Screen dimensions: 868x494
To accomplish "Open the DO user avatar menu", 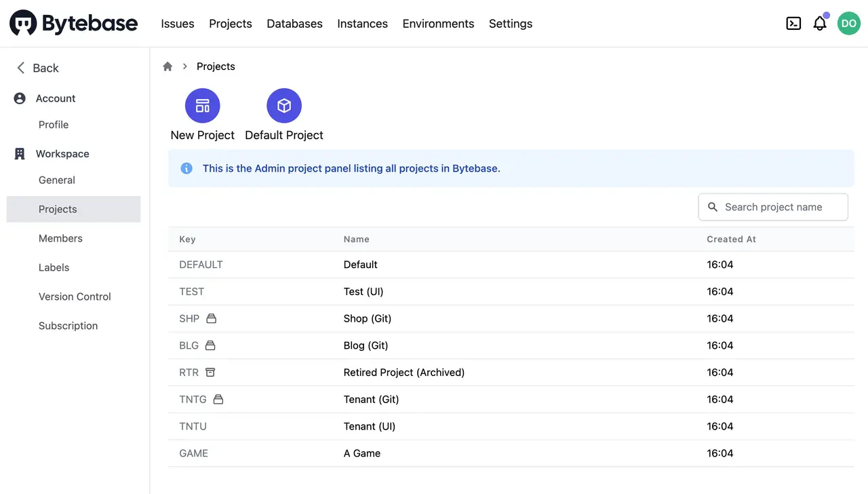I will tap(849, 23).
